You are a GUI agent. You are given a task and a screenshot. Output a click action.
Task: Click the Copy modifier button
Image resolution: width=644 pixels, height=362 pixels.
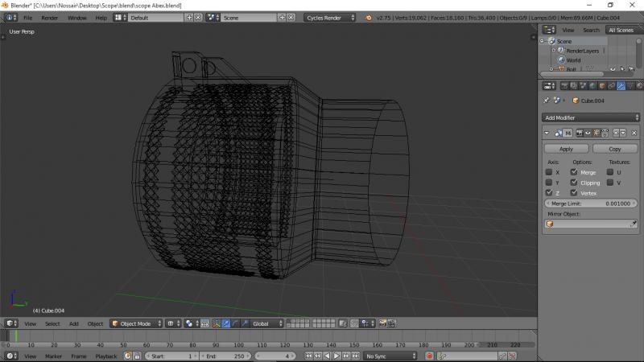[615, 149]
